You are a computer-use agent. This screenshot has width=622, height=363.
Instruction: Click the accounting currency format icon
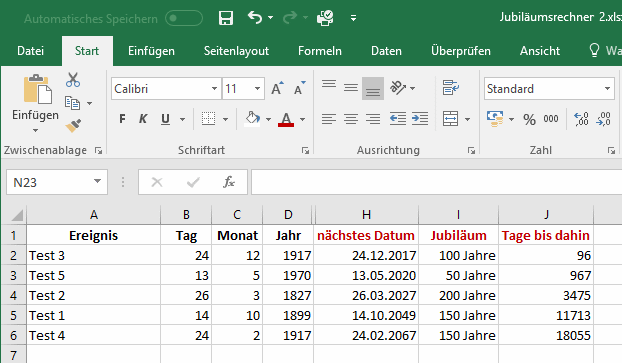495,119
